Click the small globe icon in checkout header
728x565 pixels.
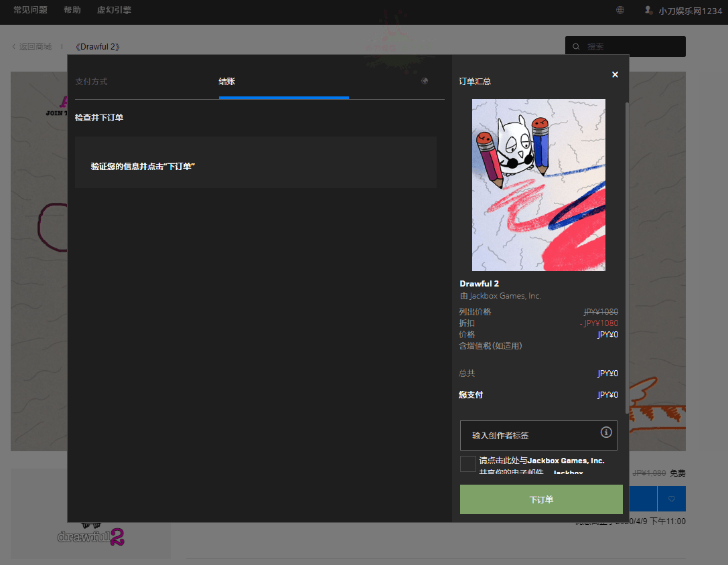(425, 81)
